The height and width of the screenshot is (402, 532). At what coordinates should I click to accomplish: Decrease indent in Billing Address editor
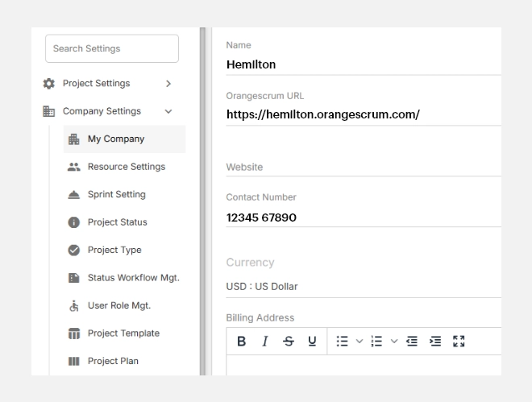[x=412, y=342]
